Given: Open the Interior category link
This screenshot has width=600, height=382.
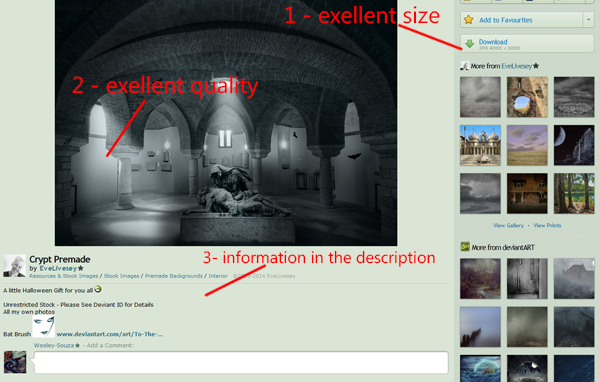Looking at the screenshot, I should point(218,276).
